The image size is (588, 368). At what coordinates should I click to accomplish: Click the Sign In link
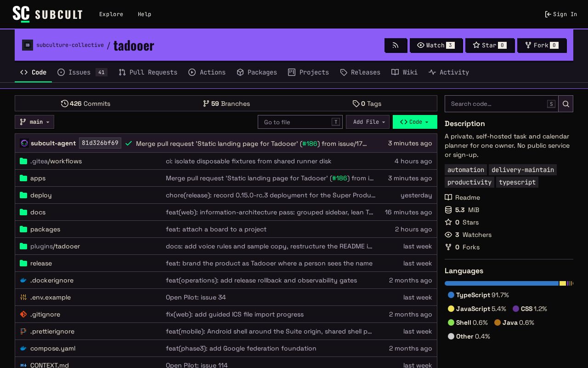(561, 14)
